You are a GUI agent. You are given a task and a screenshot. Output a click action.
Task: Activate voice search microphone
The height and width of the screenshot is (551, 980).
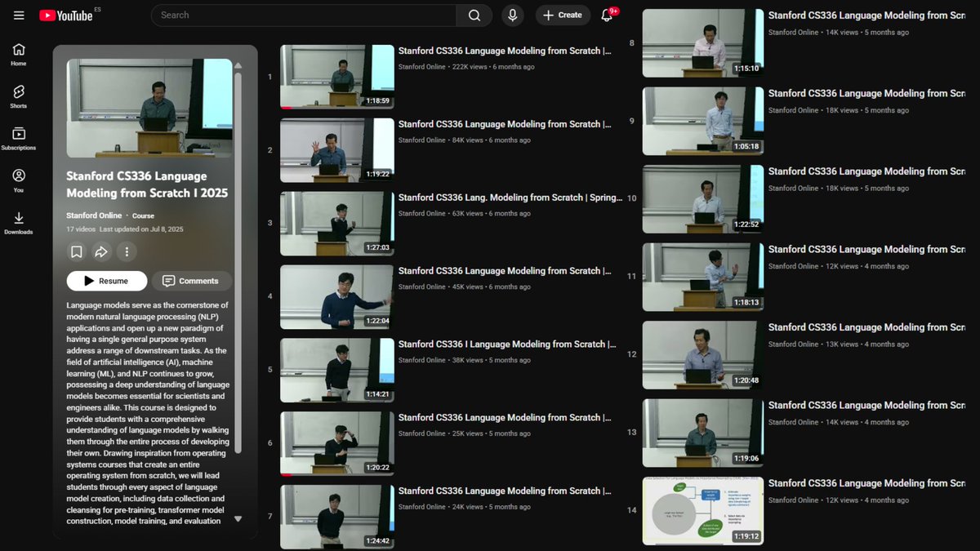(x=513, y=16)
